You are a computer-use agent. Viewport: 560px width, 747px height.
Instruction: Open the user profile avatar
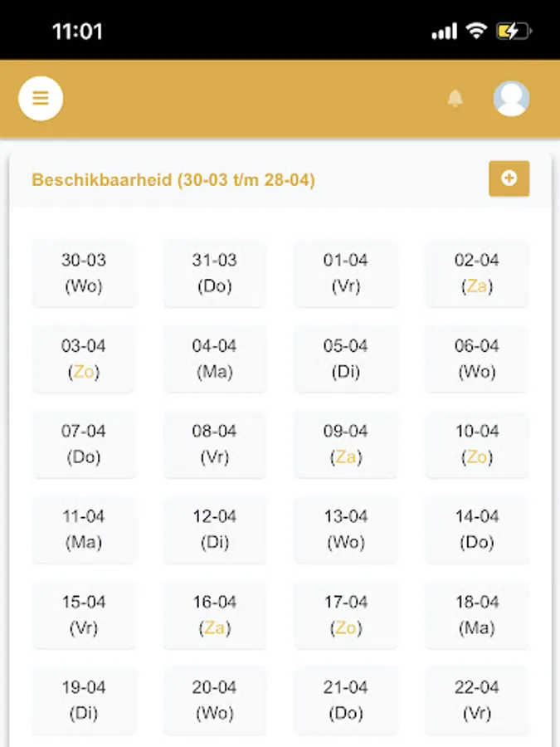(x=511, y=98)
